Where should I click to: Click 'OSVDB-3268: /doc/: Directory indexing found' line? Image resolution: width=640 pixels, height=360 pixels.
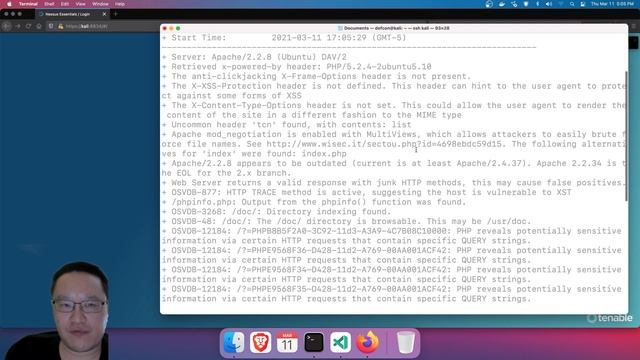point(276,212)
